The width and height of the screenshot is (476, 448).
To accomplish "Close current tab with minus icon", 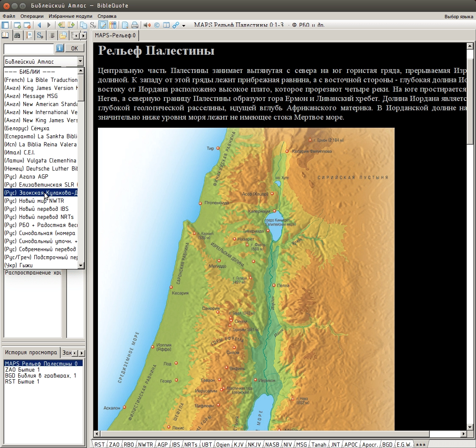I will tap(27, 25).
